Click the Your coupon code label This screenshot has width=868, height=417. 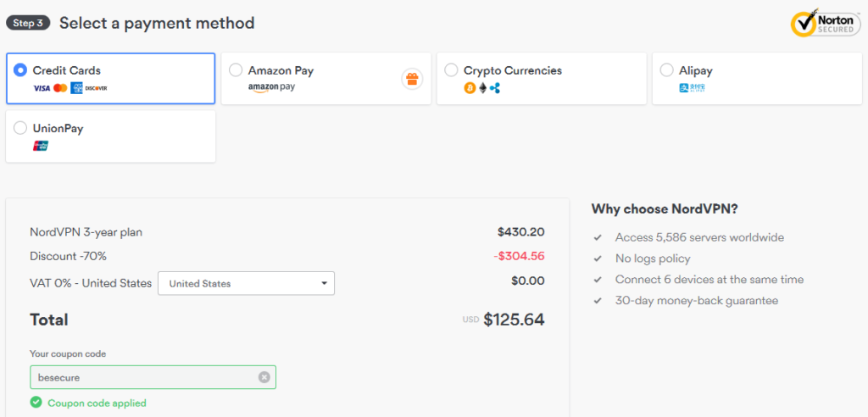(x=68, y=353)
